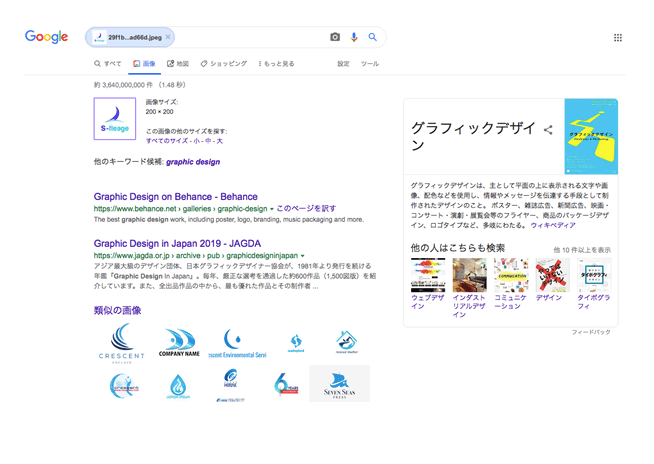Image resolution: width=654 pixels, height=464 pixels.
Task: Click the share icon in knowledge panel
Action: tap(548, 130)
